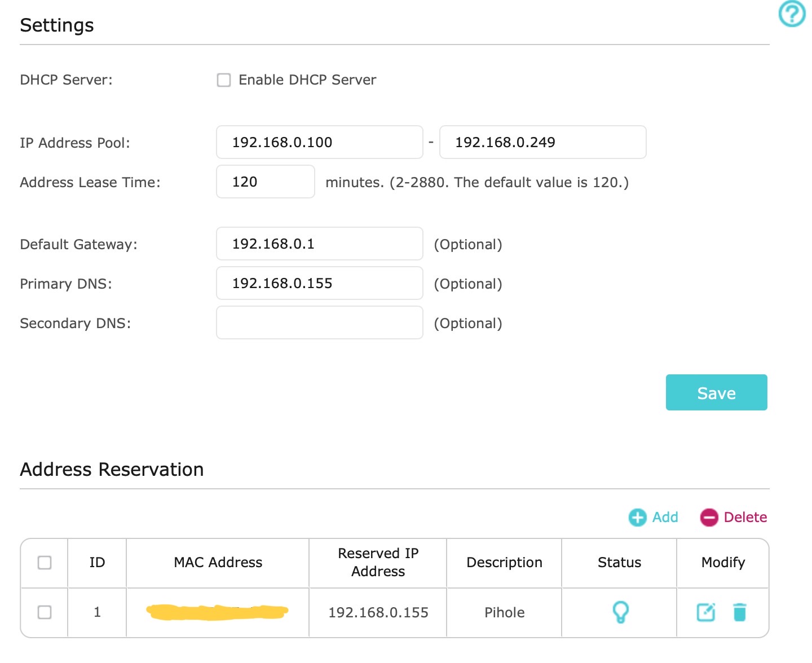812x663 pixels.
Task: Click the Status column header
Action: [x=619, y=563]
